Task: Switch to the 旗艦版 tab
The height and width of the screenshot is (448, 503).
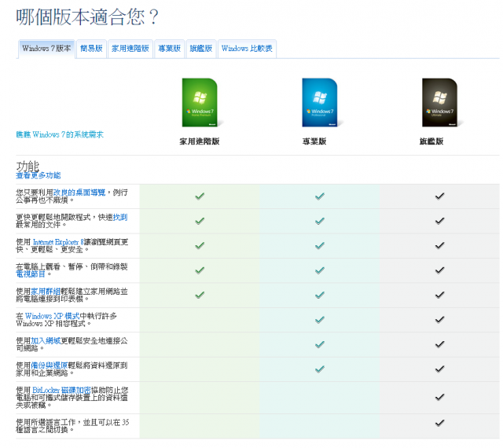Action: (201, 49)
